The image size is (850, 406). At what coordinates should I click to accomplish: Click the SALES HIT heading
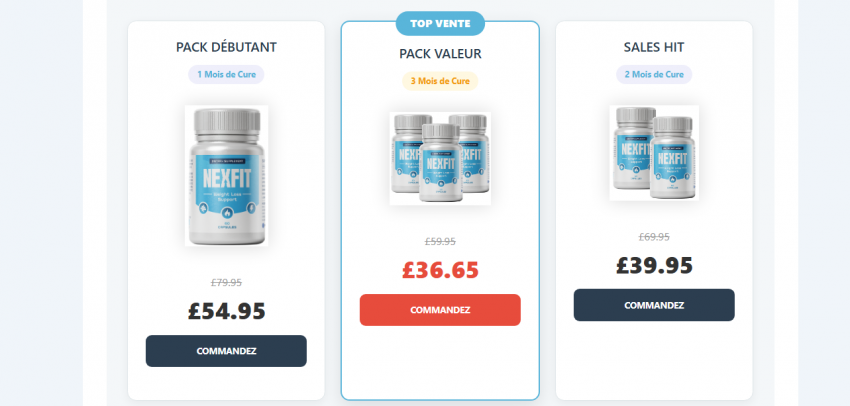(x=654, y=47)
